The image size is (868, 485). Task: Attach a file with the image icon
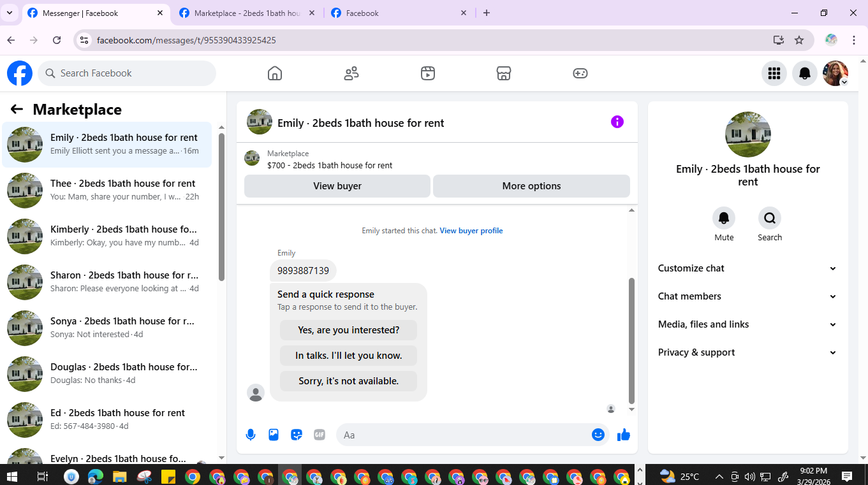tap(274, 435)
